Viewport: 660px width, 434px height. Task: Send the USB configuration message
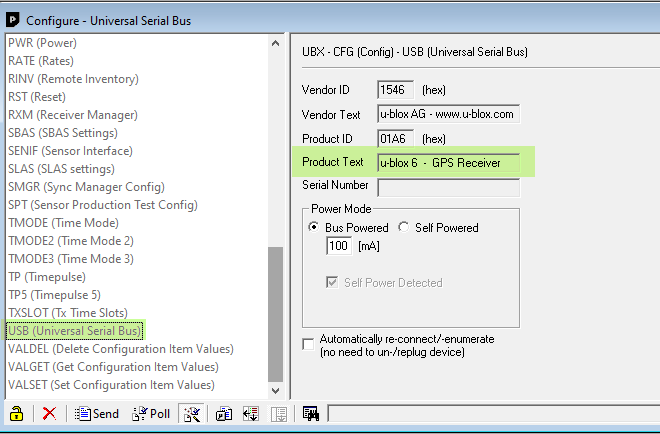click(x=97, y=414)
